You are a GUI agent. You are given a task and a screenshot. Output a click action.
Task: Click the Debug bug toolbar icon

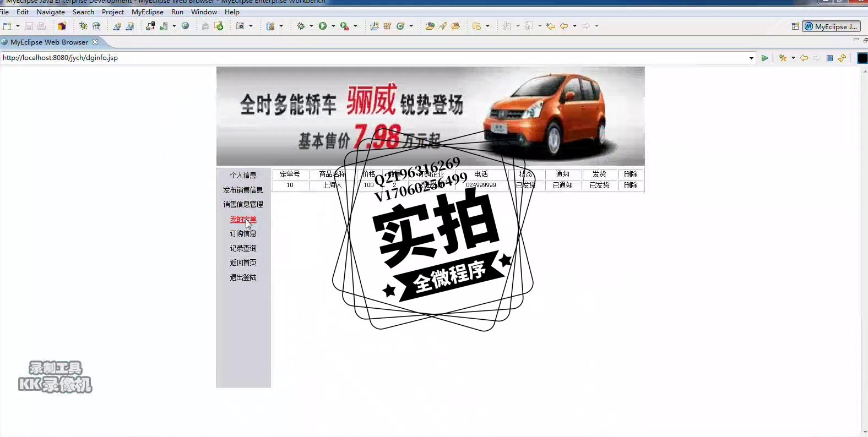pos(301,26)
